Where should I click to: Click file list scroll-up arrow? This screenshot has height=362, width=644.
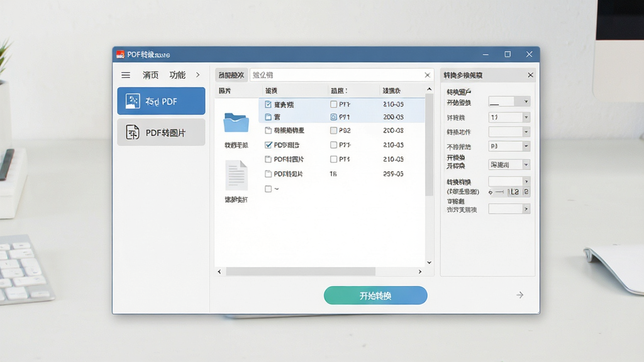(429, 89)
